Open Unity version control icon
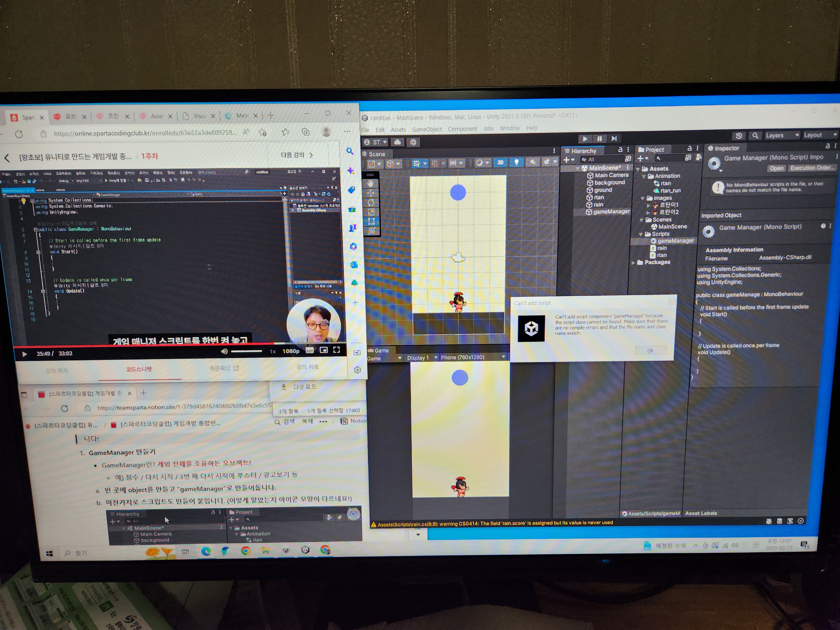Viewport: 840px width, 630px height. (x=413, y=142)
